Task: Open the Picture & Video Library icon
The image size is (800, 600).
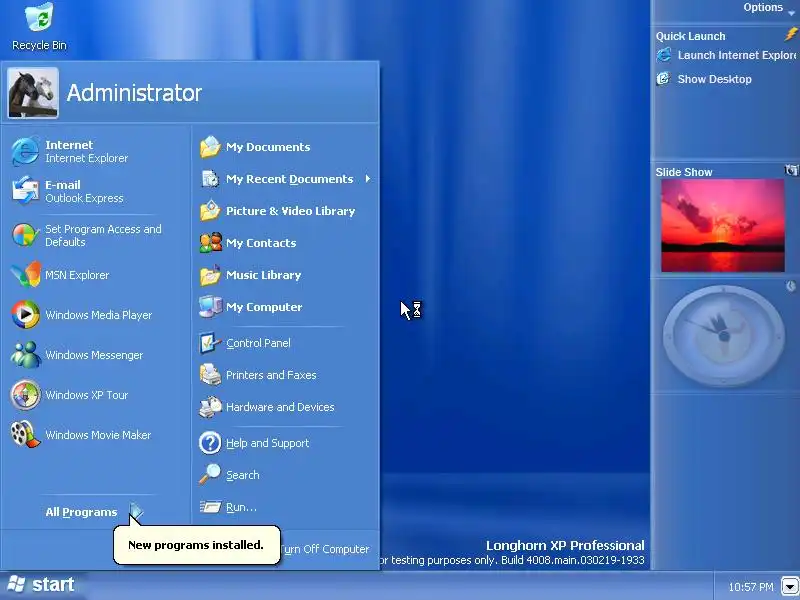Action: [210, 211]
